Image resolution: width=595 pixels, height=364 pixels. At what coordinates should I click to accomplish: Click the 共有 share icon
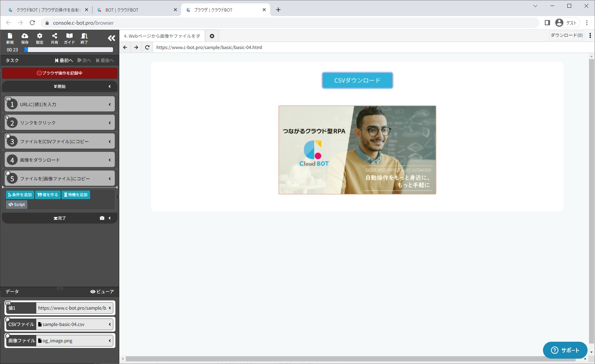tap(54, 38)
